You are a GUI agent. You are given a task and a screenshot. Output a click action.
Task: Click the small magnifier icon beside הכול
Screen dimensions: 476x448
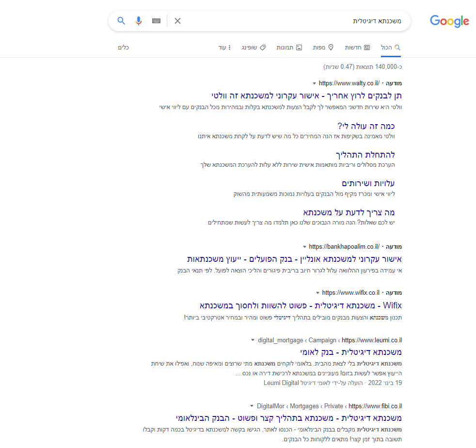[x=397, y=48]
